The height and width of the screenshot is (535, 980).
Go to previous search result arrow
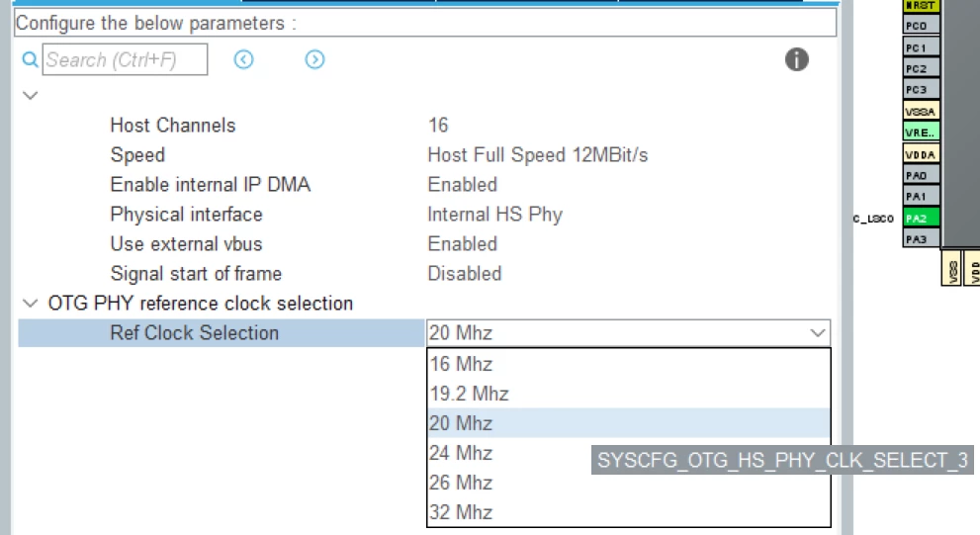243,59
